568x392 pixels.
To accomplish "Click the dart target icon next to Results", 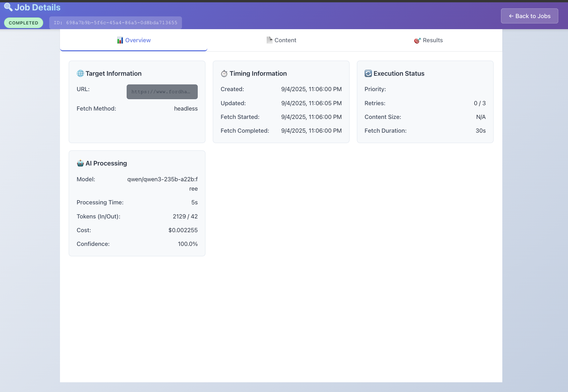I will (x=417, y=40).
